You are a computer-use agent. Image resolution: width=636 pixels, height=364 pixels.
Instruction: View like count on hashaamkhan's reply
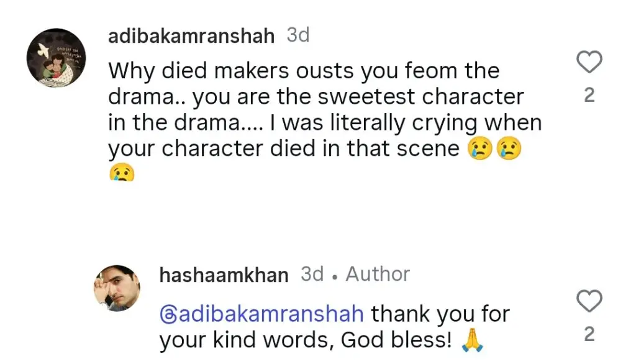589,335
